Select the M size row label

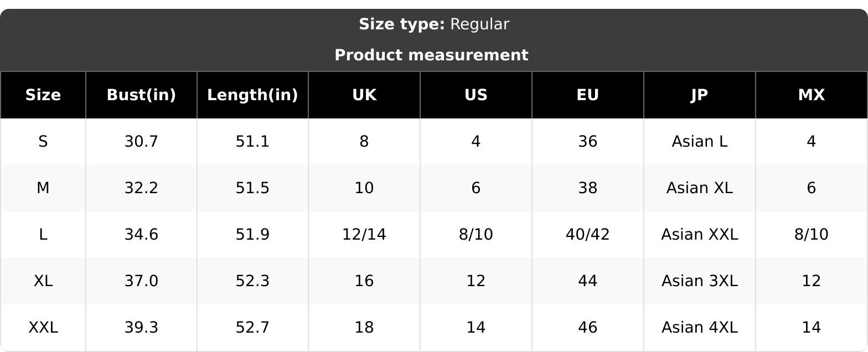pyautogui.click(x=43, y=188)
